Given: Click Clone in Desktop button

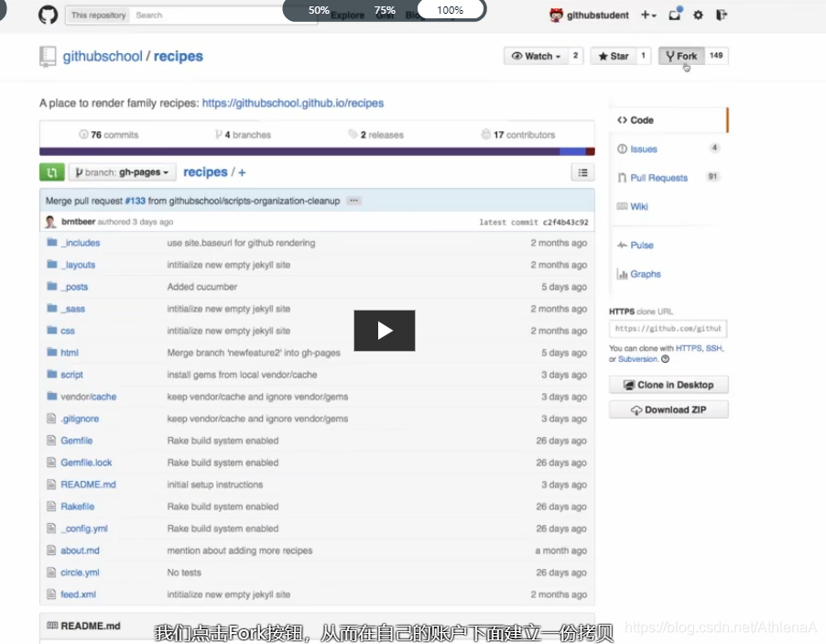Looking at the screenshot, I should pyautogui.click(x=669, y=385).
